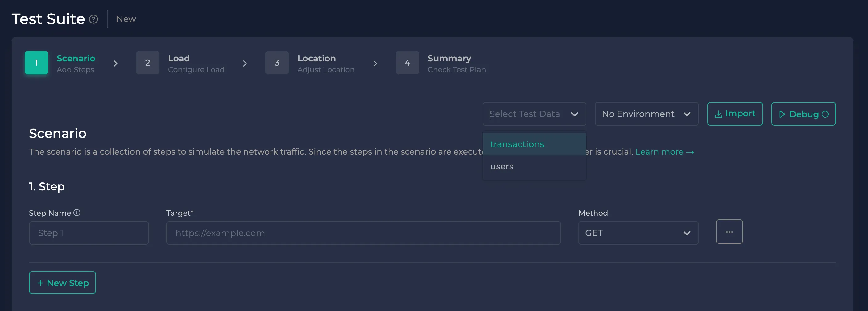
Task: Click the 1. Step heading
Action: [x=47, y=186]
